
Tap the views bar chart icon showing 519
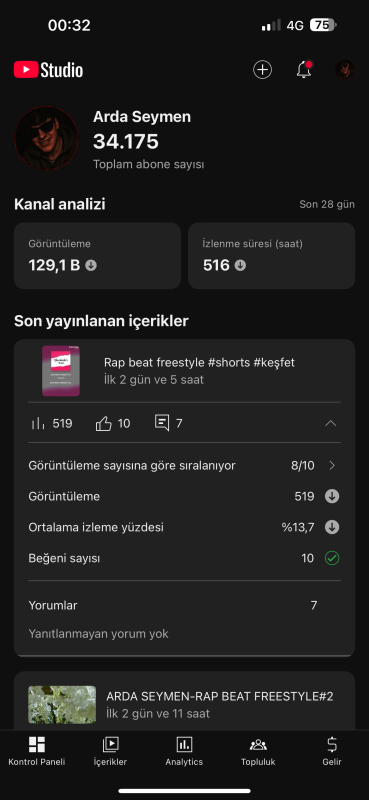[38, 423]
